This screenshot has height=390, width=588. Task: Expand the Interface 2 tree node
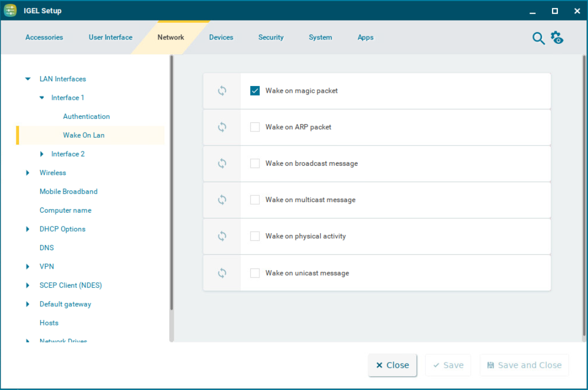point(42,154)
